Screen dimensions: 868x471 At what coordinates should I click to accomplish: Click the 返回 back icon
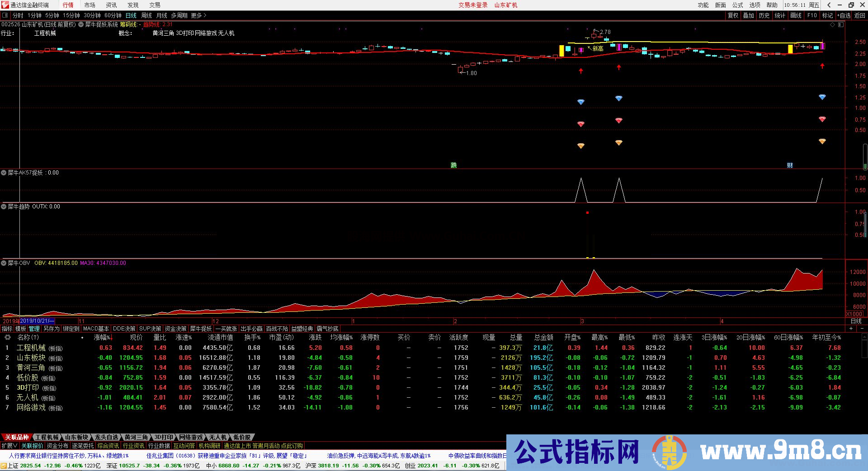pos(858,15)
